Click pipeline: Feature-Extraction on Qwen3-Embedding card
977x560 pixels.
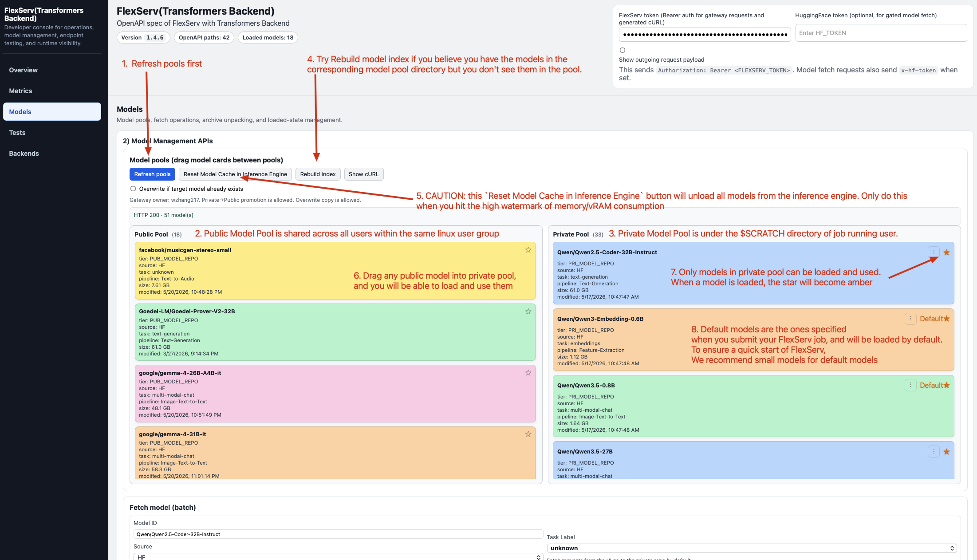[591, 350]
